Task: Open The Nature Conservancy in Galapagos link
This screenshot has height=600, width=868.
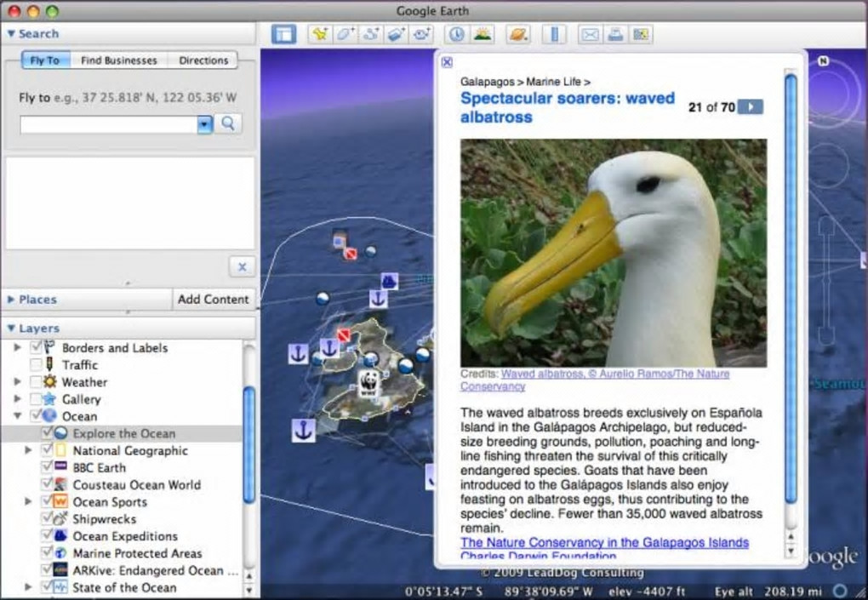Action: [x=604, y=542]
